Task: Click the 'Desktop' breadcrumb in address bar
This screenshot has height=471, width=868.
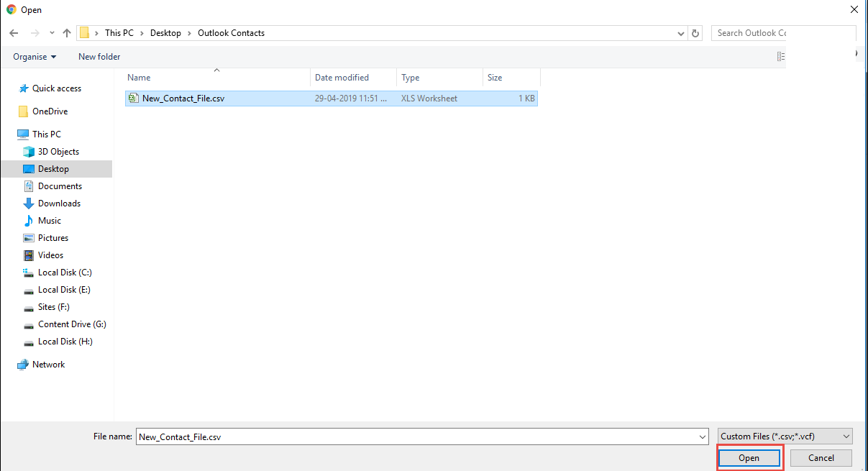Action: coord(165,33)
